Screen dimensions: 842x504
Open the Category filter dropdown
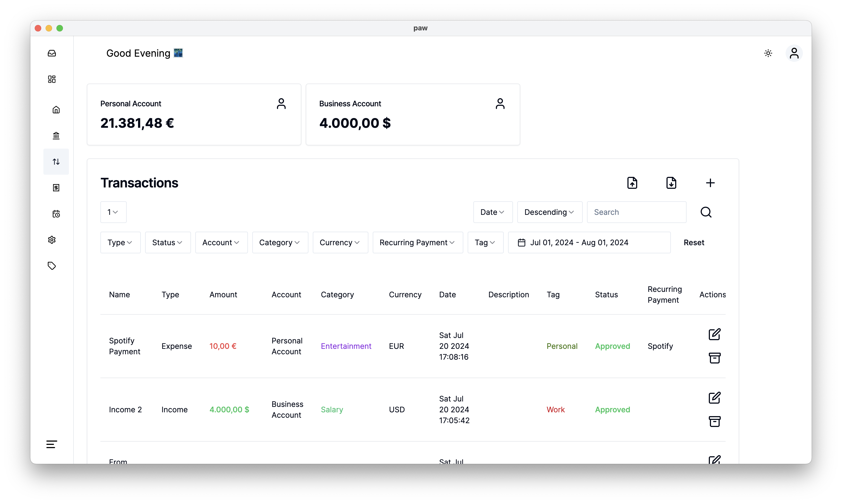click(x=280, y=243)
